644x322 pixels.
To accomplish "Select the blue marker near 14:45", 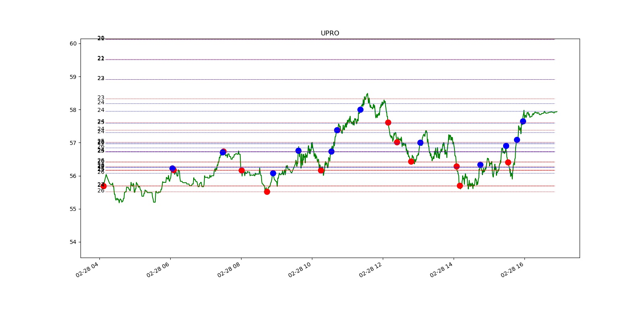I will pos(480,165).
